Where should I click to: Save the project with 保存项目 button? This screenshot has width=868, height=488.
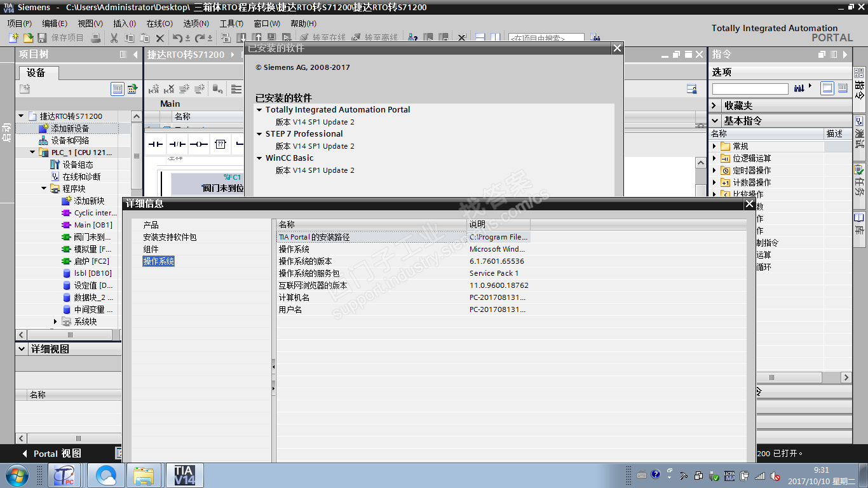tap(61, 38)
